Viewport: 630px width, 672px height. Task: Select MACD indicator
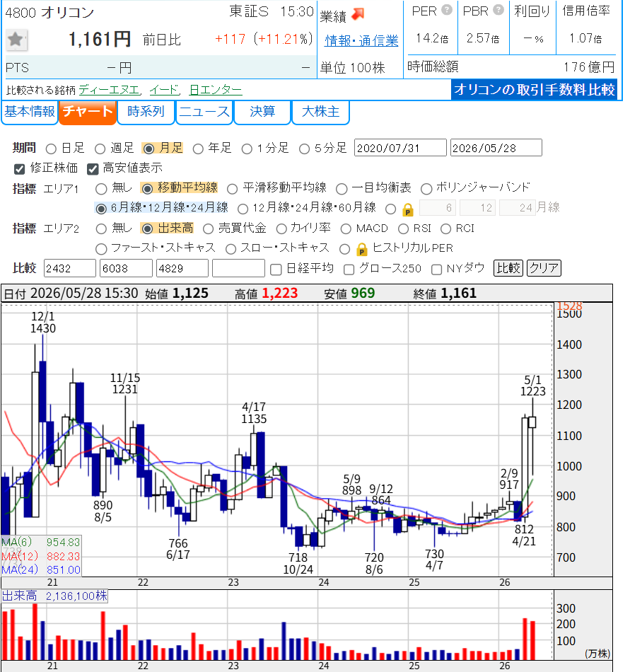click(x=346, y=229)
